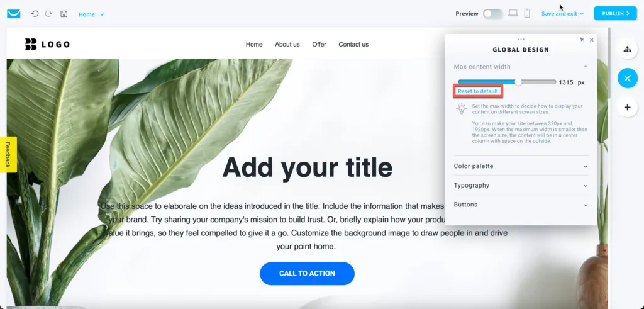This screenshot has width=644, height=309.
Task: Pin the Global Design panel
Action: point(582,40)
